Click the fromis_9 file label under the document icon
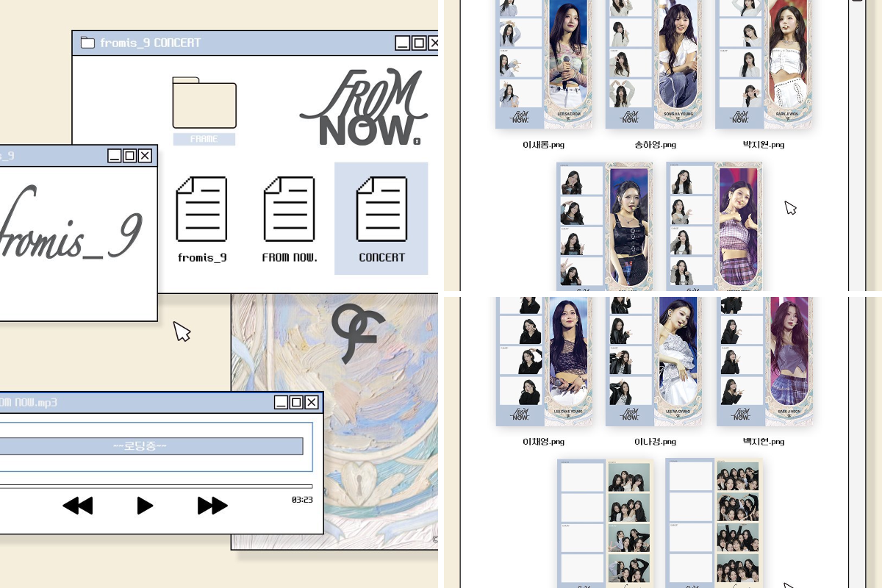 click(x=201, y=258)
